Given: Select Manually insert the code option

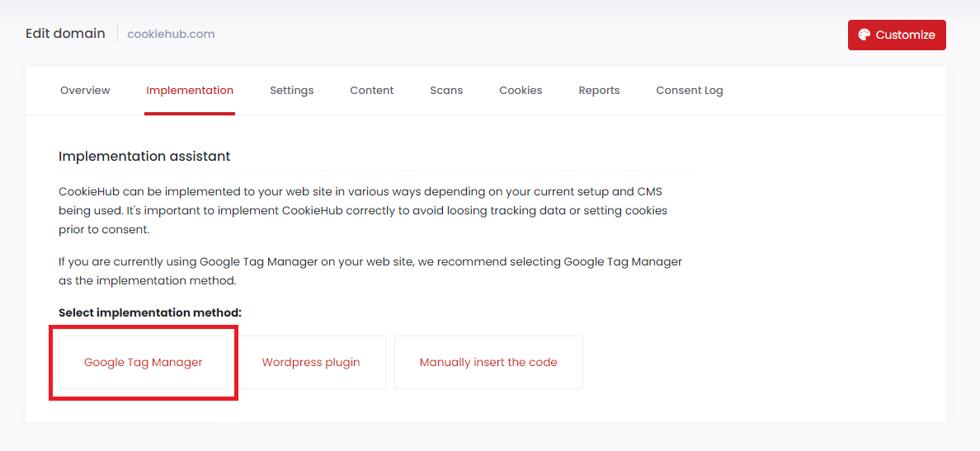Looking at the screenshot, I should click(x=488, y=362).
